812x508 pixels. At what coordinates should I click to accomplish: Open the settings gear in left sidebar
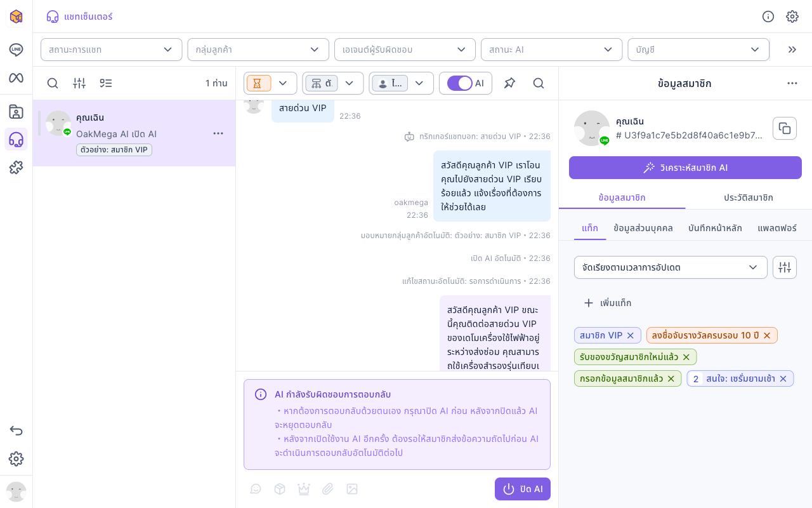(16, 459)
